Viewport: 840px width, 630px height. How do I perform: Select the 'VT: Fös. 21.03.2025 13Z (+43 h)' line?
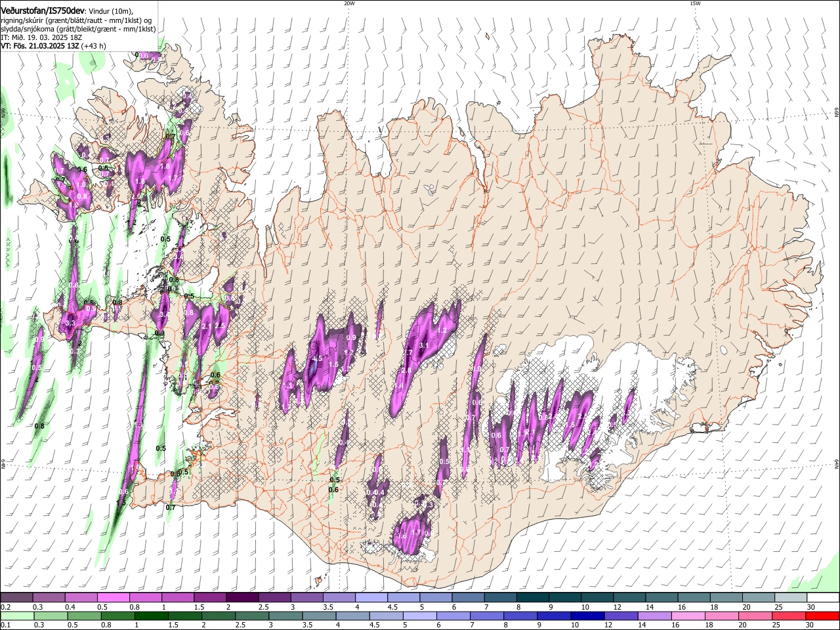pyautogui.click(x=53, y=46)
